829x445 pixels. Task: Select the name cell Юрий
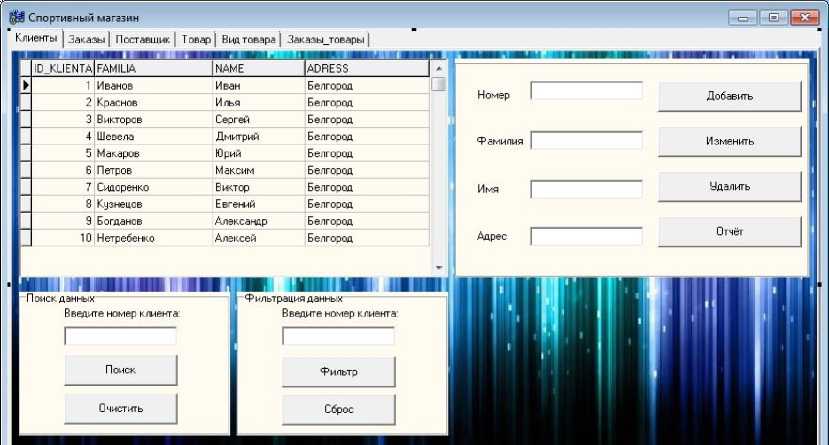click(x=259, y=153)
